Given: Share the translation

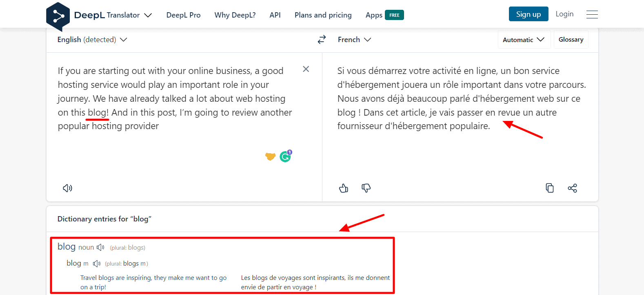Looking at the screenshot, I should pos(572,188).
